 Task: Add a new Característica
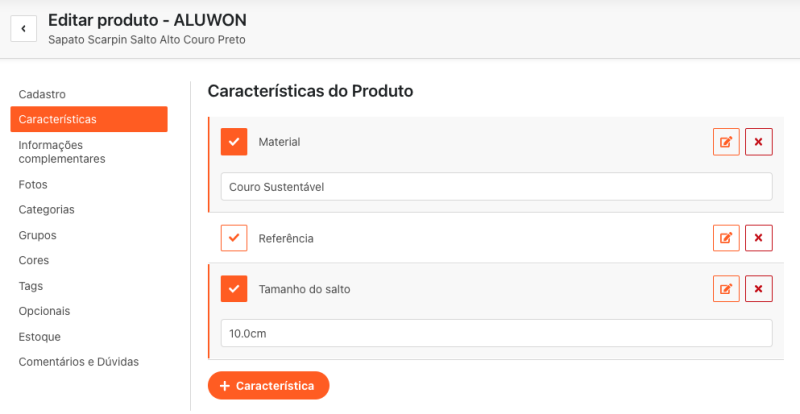click(x=268, y=385)
